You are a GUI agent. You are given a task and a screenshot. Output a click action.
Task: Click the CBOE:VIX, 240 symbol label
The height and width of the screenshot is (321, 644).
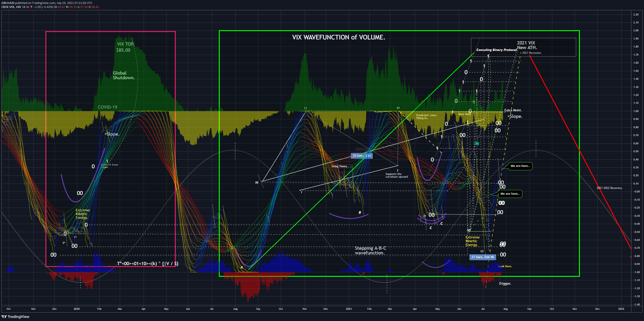11,7
